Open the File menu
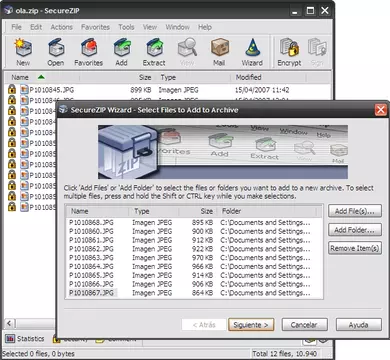The image size is (390, 360). [16, 27]
